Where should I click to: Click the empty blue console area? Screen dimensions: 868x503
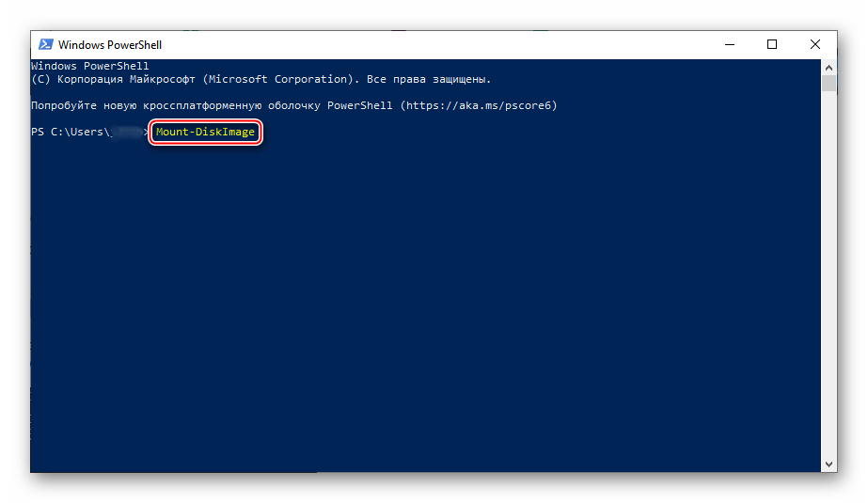coord(423,310)
